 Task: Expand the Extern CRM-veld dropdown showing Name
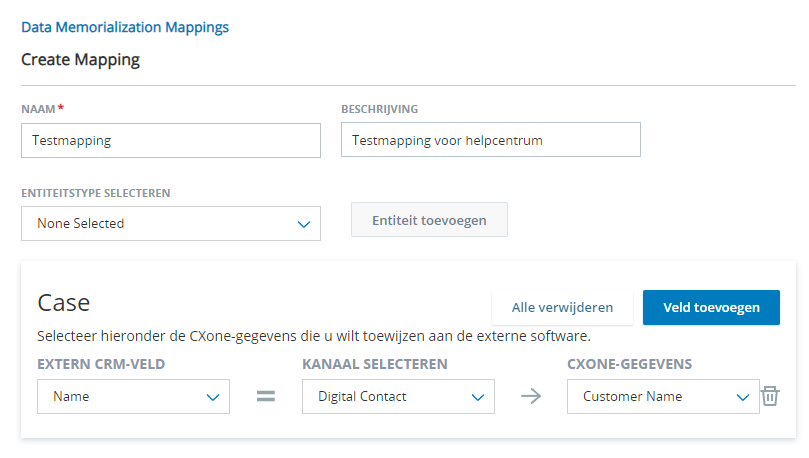click(x=133, y=397)
